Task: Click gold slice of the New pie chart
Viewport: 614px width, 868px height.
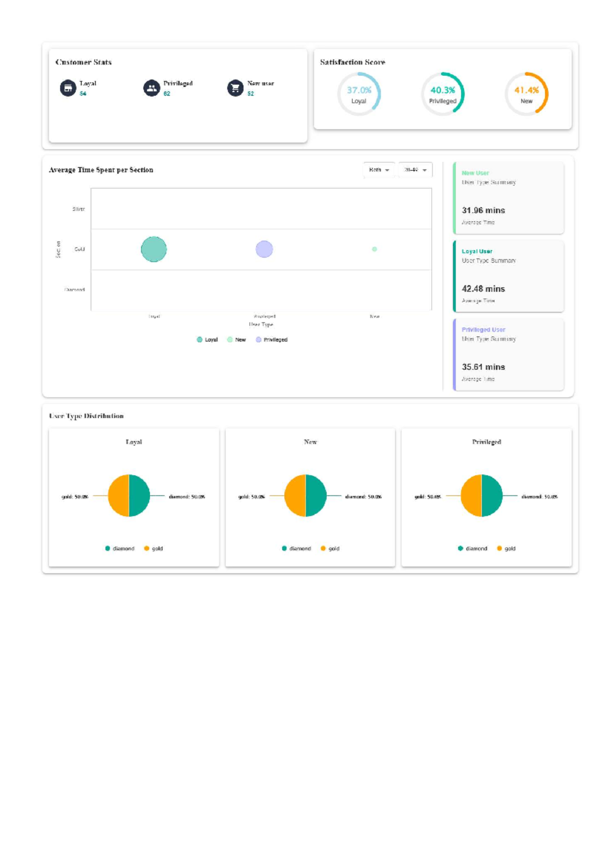Action: coord(295,495)
